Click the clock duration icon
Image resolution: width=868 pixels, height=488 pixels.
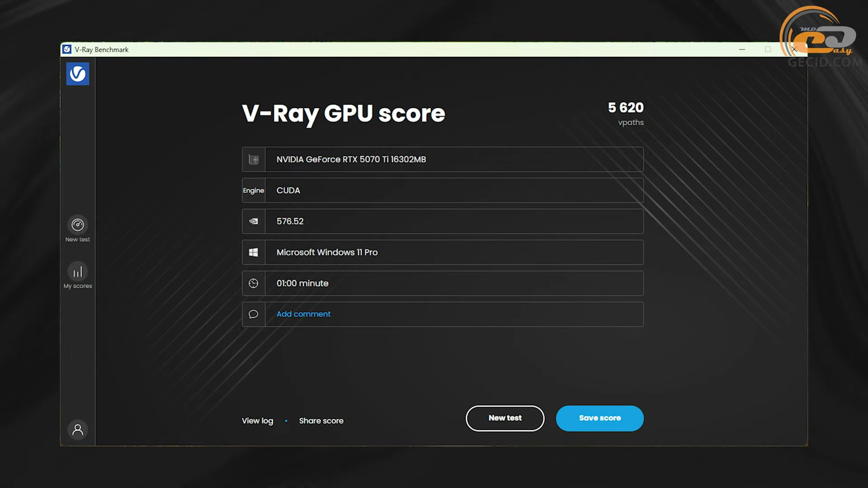[254, 283]
